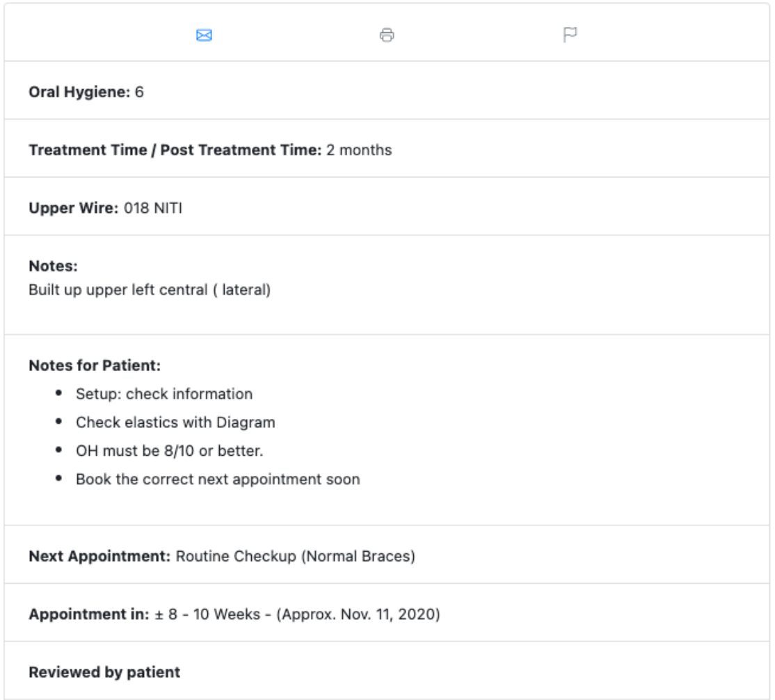The width and height of the screenshot is (775, 700).
Task: Select the 018 NITI wire value
Action: [x=153, y=208]
